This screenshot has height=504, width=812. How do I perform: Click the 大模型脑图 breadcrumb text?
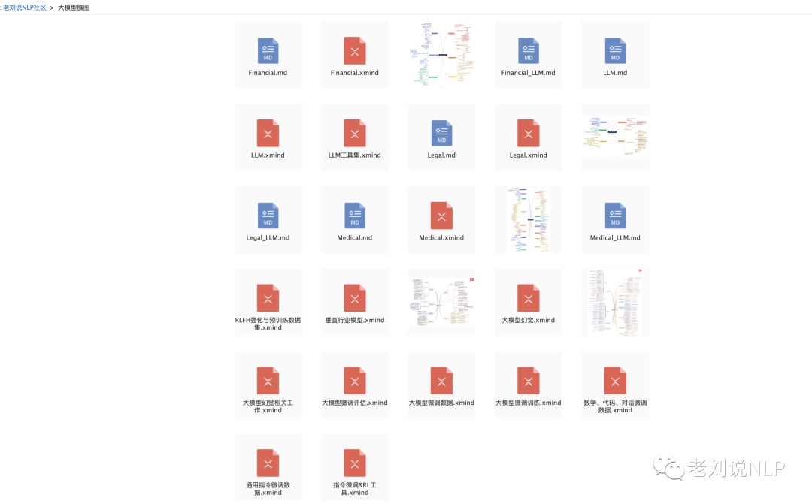pos(74,8)
